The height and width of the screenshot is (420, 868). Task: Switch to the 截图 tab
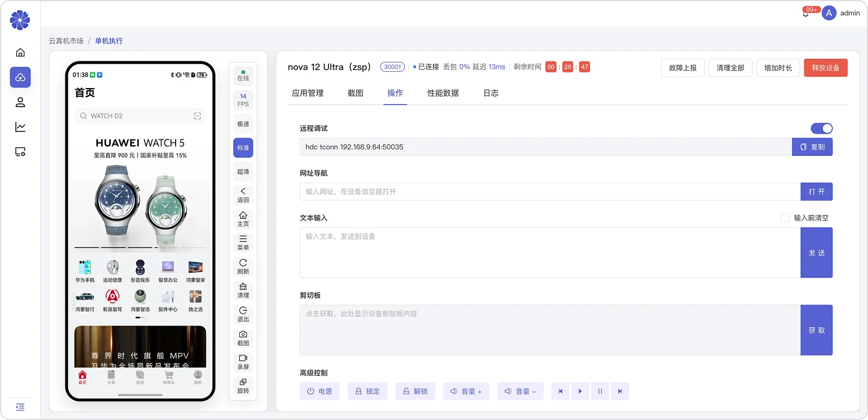(355, 93)
